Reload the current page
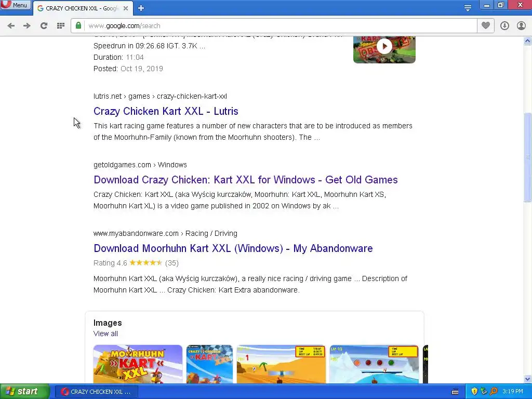Image resolution: width=532 pixels, height=399 pixels. (x=44, y=26)
